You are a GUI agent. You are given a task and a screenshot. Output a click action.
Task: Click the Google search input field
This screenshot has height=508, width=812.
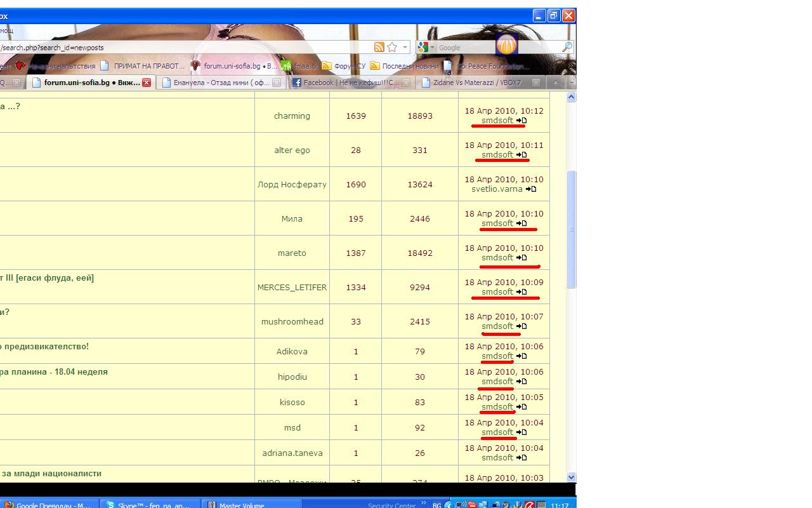click(x=466, y=47)
